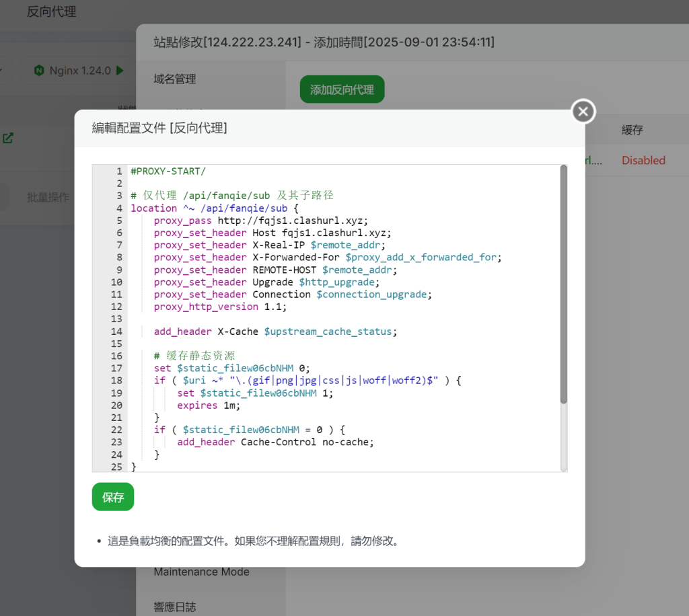Click the Nginx 1.24.0 green play icon
Image resolution: width=689 pixels, height=616 pixels.
(x=120, y=70)
